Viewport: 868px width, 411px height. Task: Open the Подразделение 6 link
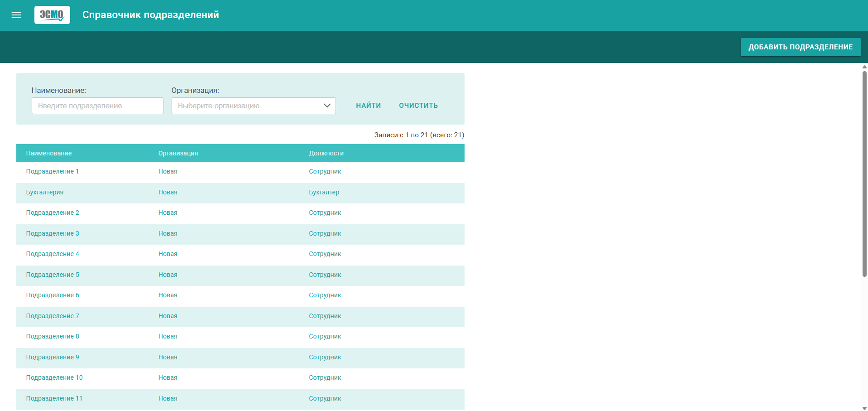point(53,295)
